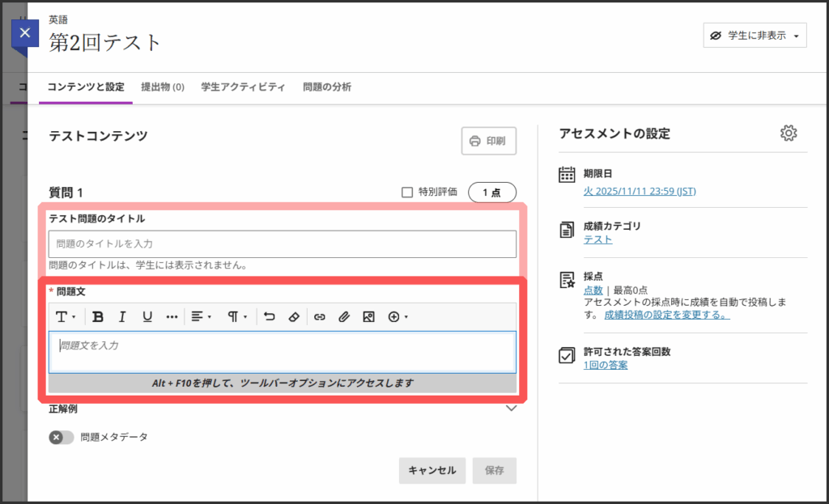The height and width of the screenshot is (504, 829).
Task: Clear formatting with the eraser icon
Action: pyautogui.click(x=294, y=317)
